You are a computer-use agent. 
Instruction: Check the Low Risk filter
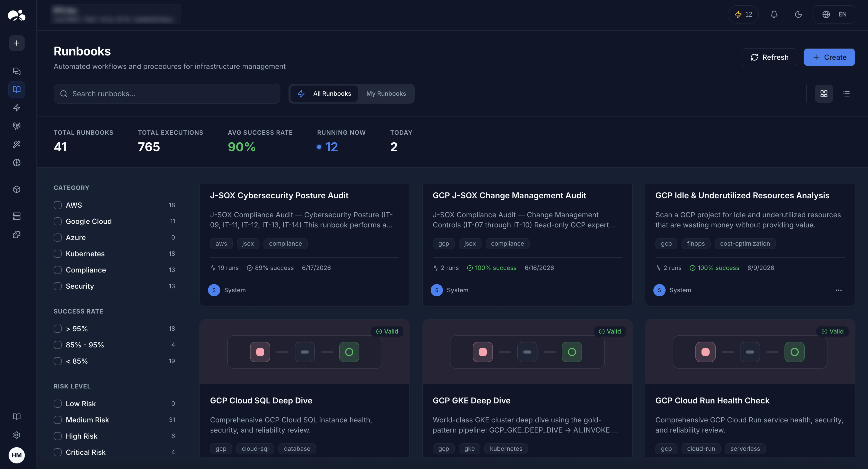(x=58, y=404)
